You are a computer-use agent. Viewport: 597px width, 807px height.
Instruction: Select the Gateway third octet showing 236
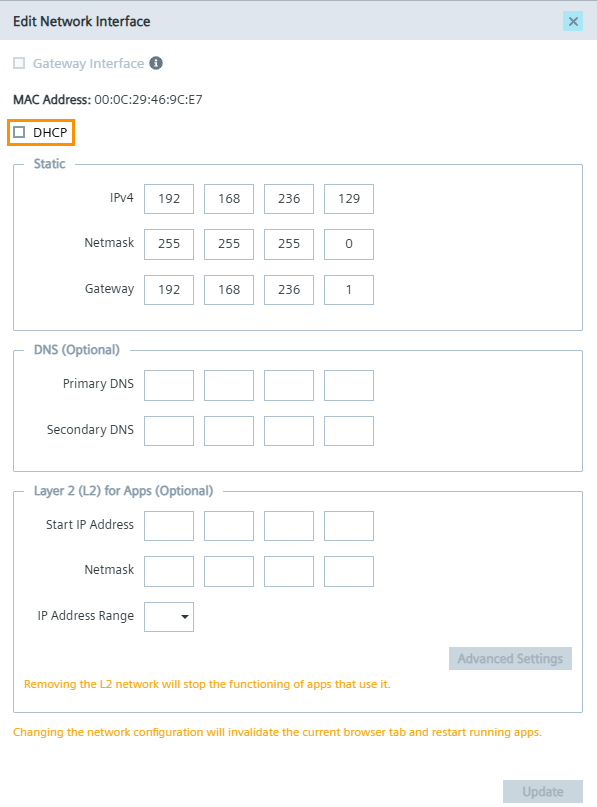288,288
